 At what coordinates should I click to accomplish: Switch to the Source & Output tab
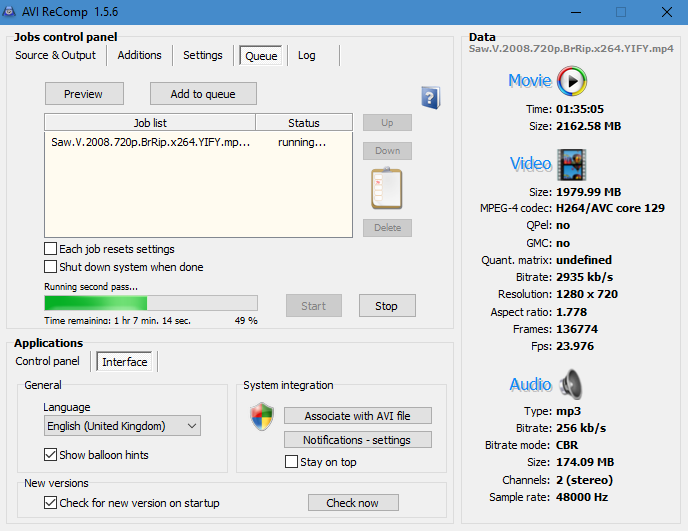click(55, 55)
